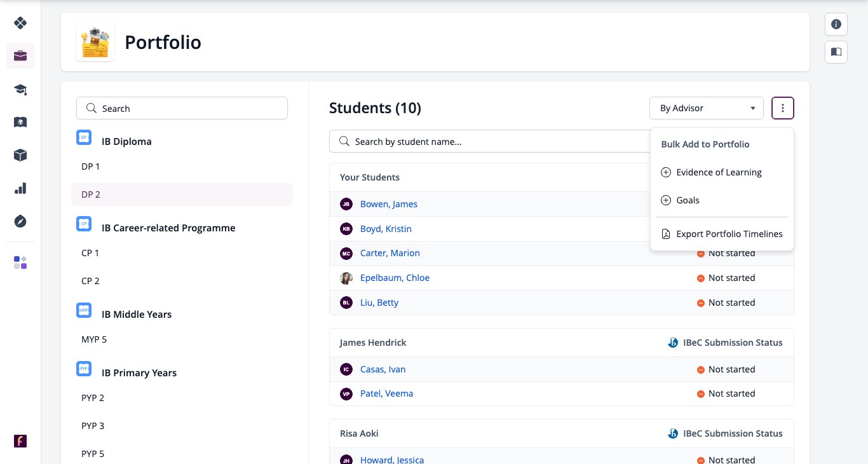
Task: Open the colorful apps icon in sidebar
Action: click(20, 263)
